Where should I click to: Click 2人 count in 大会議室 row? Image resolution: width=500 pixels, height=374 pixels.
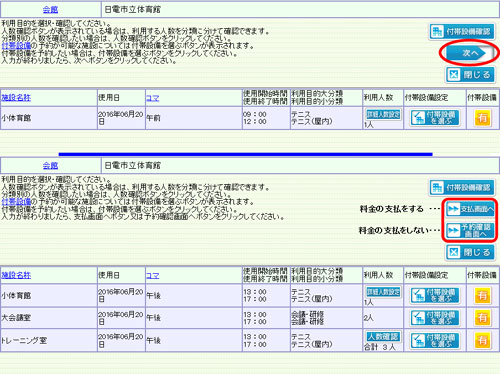pos(369,318)
